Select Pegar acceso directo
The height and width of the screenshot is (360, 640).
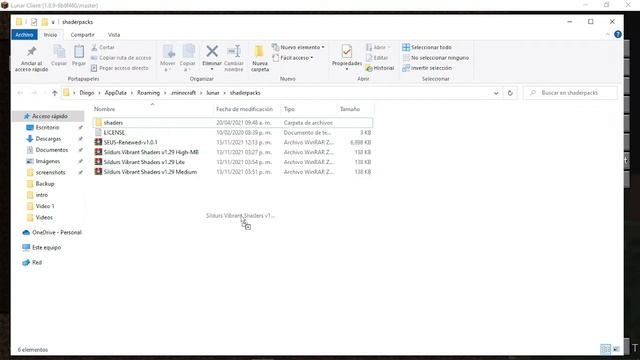click(120, 68)
